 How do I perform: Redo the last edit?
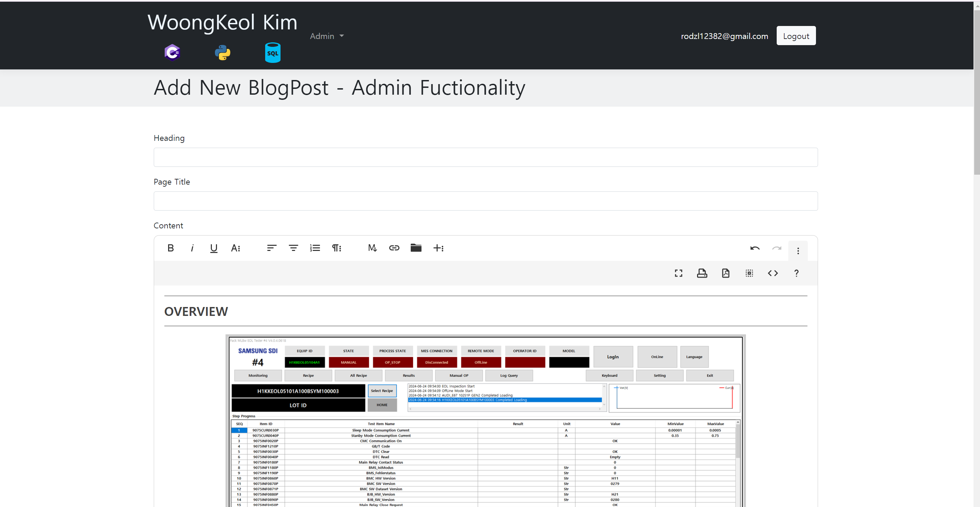776,248
